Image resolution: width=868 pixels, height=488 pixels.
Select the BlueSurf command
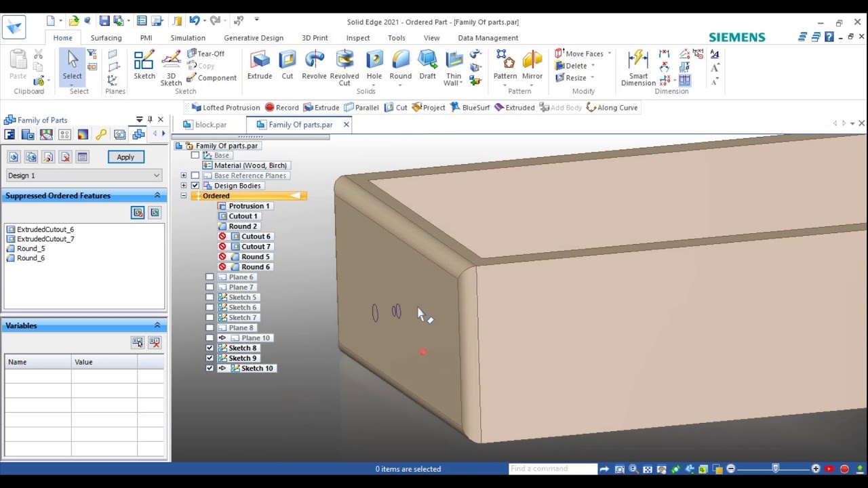tap(470, 107)
